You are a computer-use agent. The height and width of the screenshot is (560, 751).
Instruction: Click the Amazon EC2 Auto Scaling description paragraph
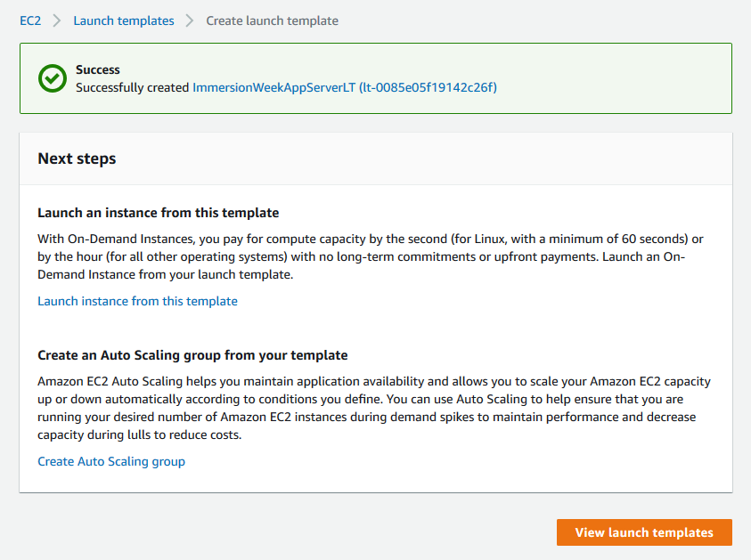tap(374, 408)
